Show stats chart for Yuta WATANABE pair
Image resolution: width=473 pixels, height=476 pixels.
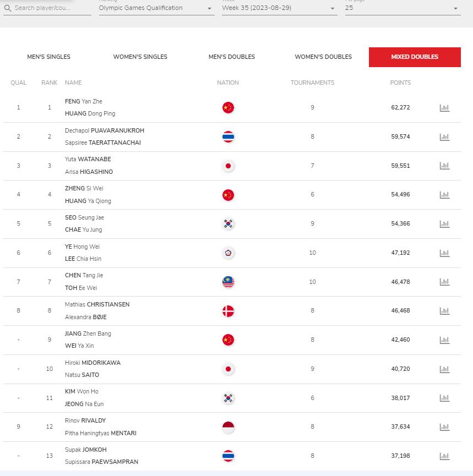point(444,166)
